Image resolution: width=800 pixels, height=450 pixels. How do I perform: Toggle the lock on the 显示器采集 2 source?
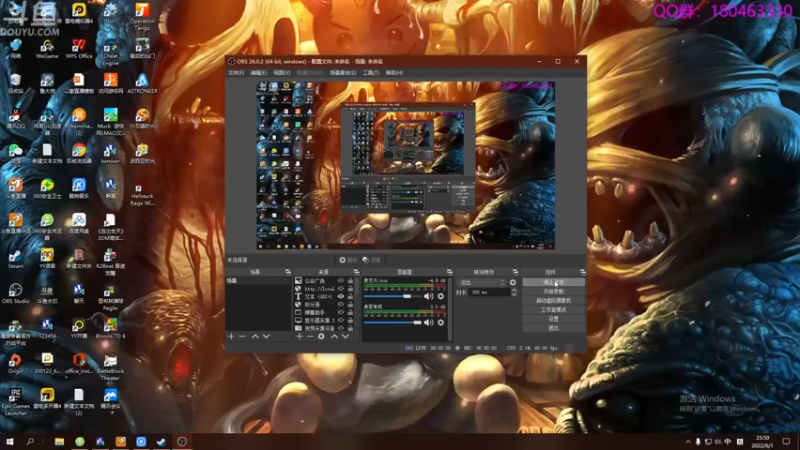350,320
